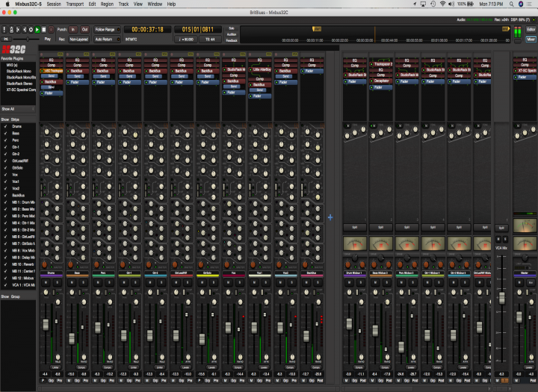Screen dimensions: 538x392
Task: Select StudioRack Stereo in Favorite Plugins
Action: [x=19, y=84]
